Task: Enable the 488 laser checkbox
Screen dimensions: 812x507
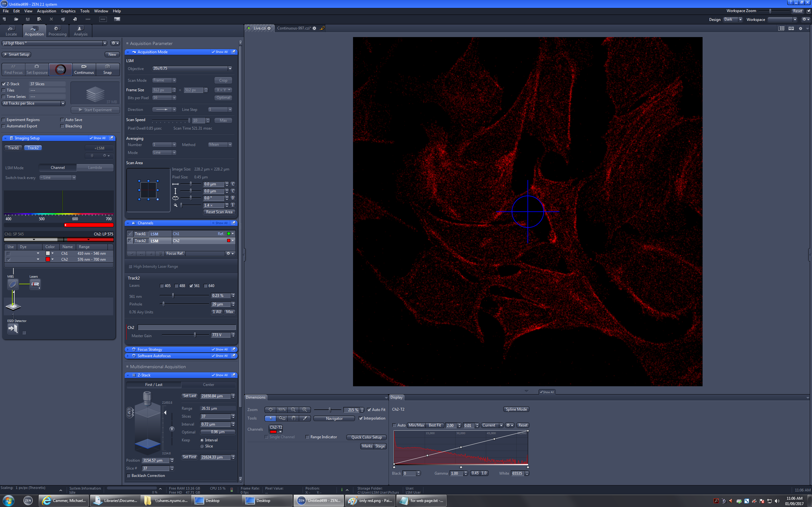Action: coord(176,286)
